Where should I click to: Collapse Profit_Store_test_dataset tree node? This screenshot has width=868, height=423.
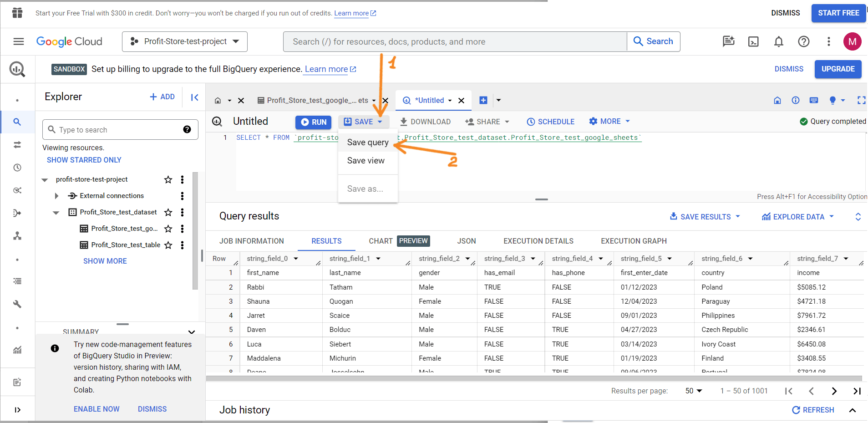click(x=56, y=213)
